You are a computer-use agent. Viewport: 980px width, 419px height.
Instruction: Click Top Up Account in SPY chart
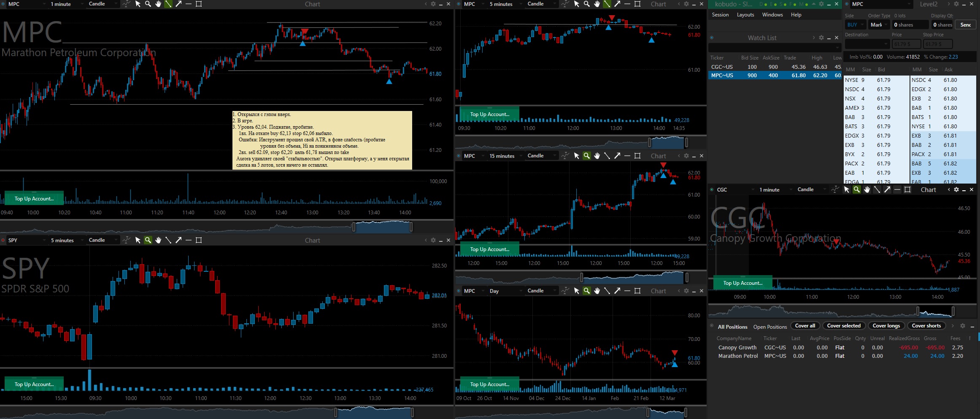click(x=34, y=384)
